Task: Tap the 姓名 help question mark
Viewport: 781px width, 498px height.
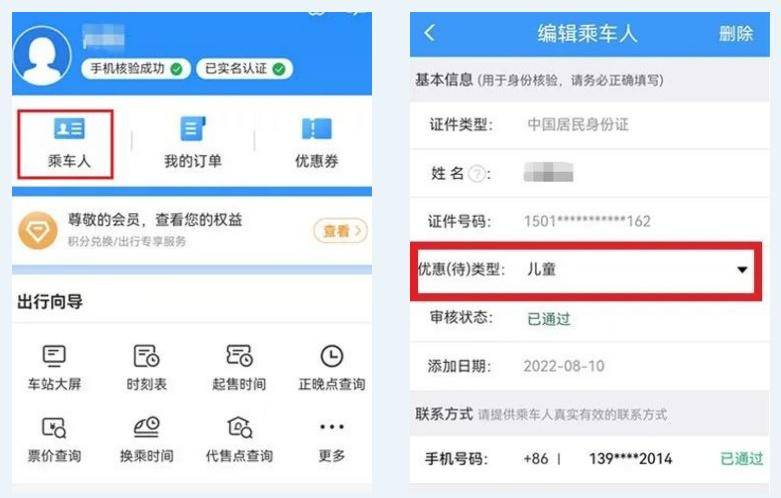Action: (477, 174)
